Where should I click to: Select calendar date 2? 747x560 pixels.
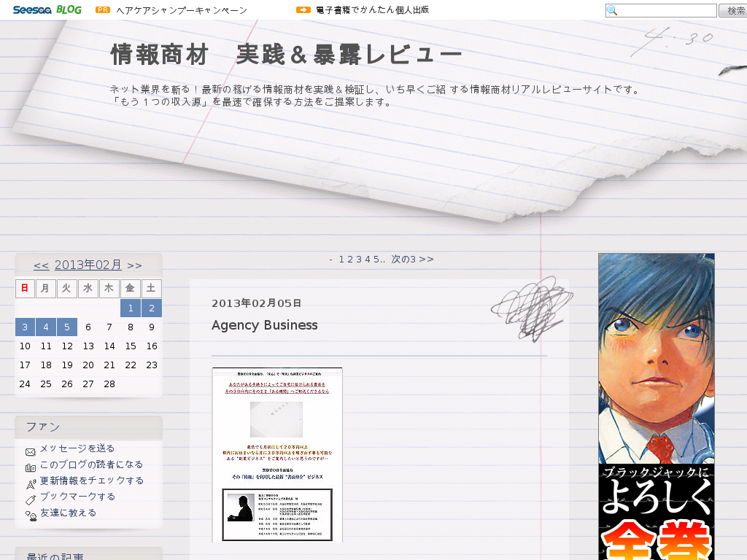[x=152, y=308]
